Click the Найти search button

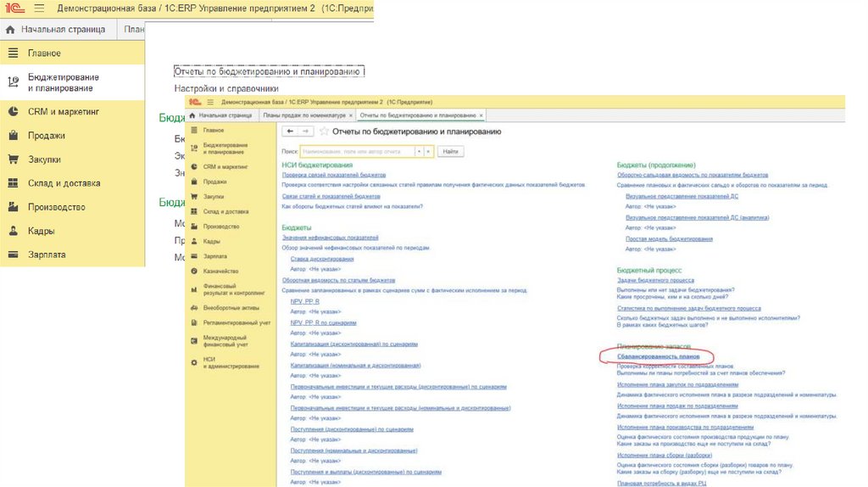click(x=451, y=151)
